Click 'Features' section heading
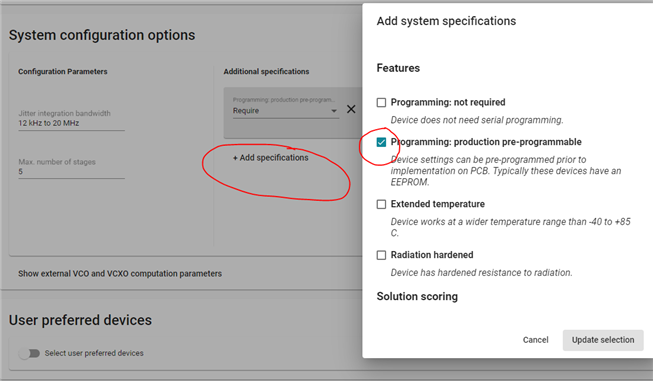The image size is (653, 381). point(398,68)
